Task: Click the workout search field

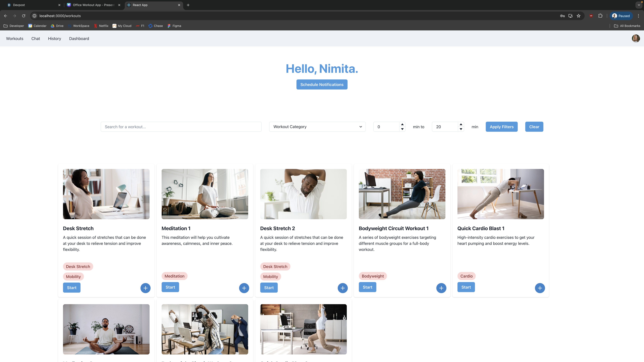Action: coord(181,127)
